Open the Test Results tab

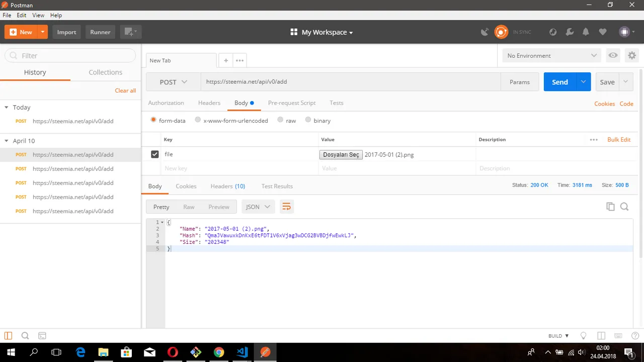point(277,186)
